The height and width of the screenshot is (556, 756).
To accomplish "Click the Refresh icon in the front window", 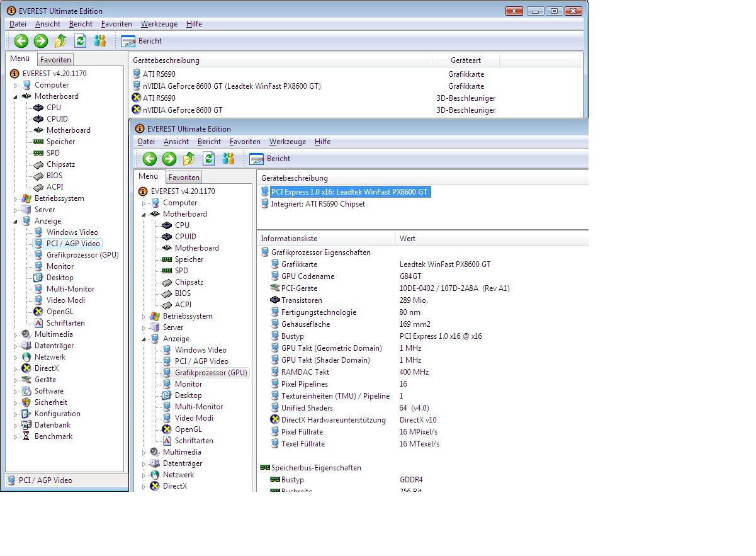I will [x=208, y=159].
